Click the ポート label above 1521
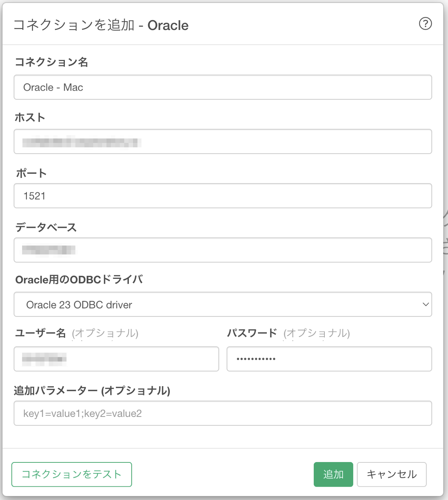 coord(31,173)
